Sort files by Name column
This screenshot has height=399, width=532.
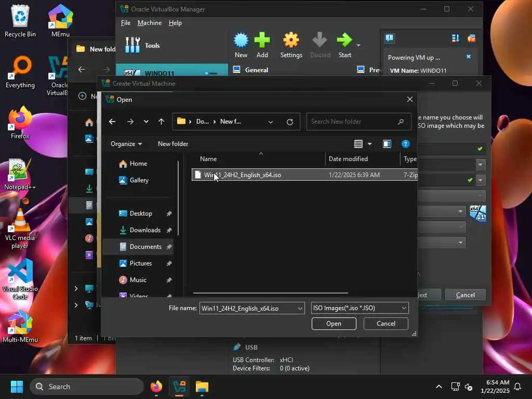pos(208,159)
